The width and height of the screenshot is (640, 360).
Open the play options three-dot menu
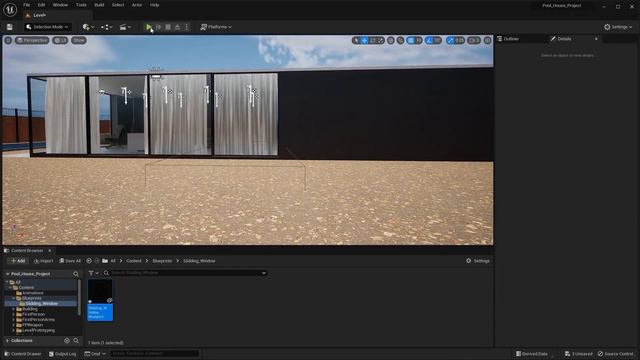(187, 27)
